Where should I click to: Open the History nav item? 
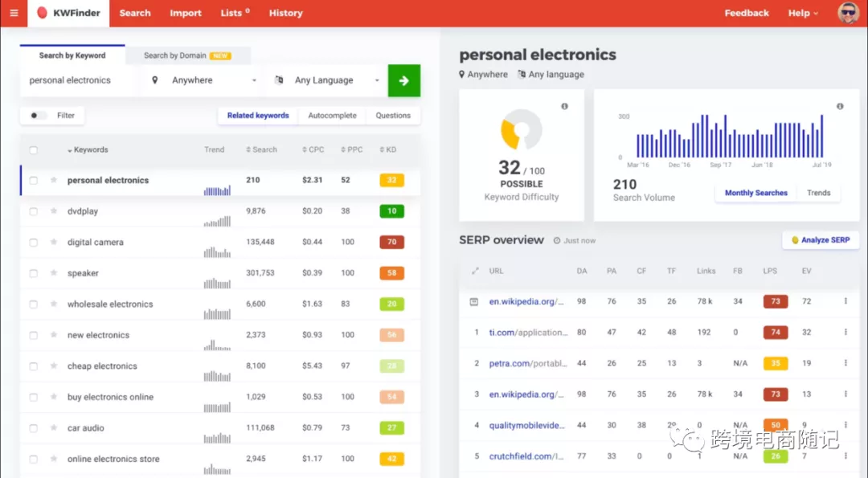click(285, 14)
